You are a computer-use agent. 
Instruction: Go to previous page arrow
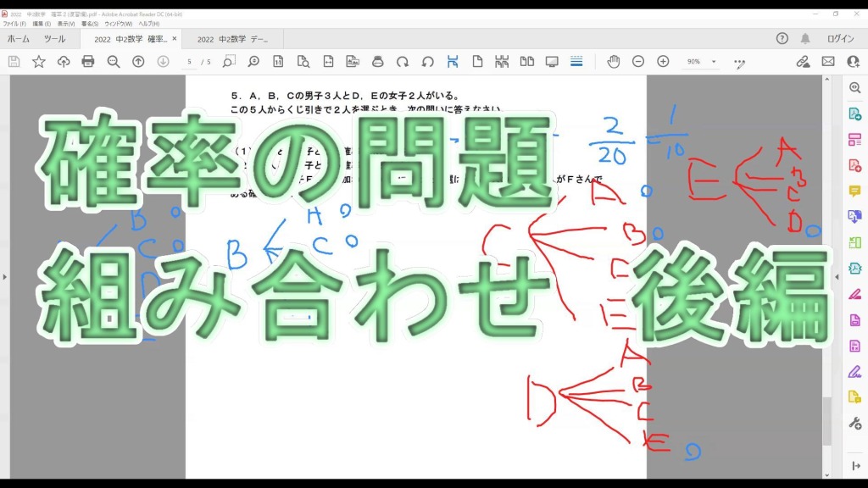click(x=138, y=62)
